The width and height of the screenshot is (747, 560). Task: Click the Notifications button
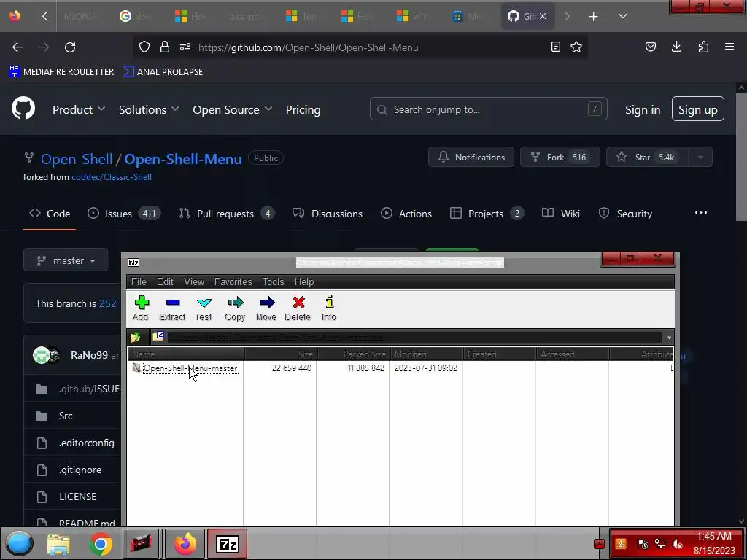[471, 157]
